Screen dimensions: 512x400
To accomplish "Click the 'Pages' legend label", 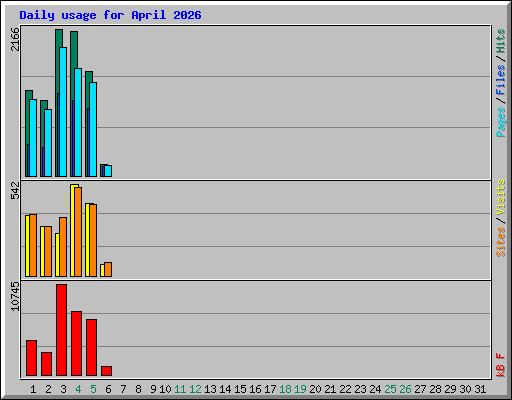I will tap(501, 122).
